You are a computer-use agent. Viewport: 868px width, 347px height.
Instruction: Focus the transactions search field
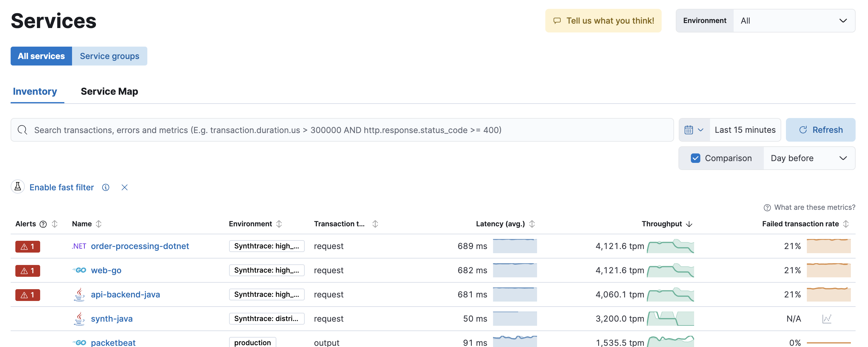coord(342,130)
